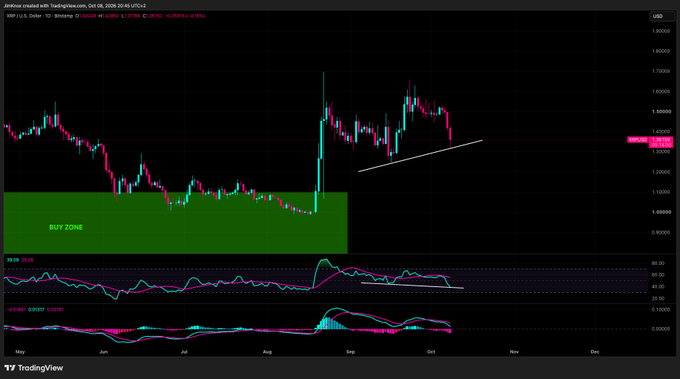680x379 pixels.
Task: Click the May label on time axis
Action: click(x=20, y=352)
